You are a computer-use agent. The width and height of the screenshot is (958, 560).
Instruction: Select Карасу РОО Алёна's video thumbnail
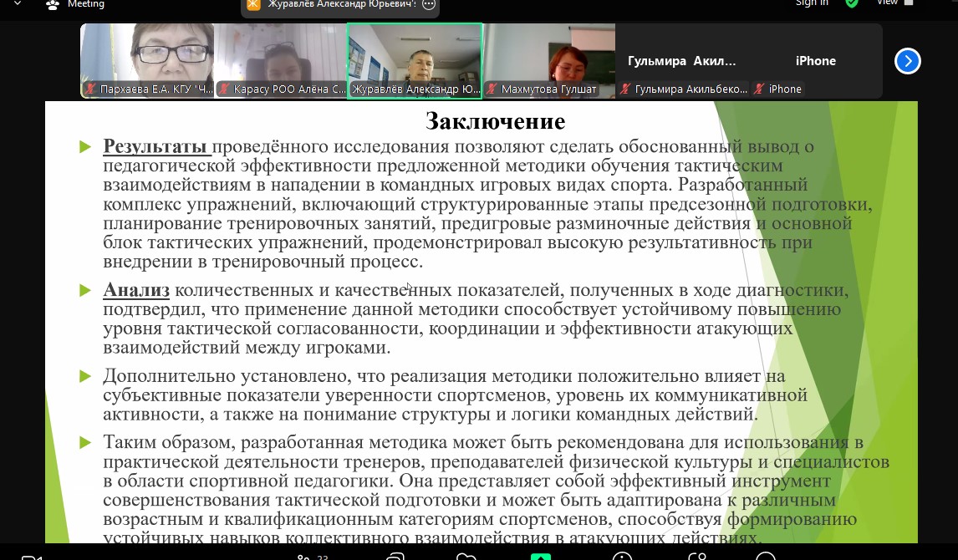tap(281, 54)
